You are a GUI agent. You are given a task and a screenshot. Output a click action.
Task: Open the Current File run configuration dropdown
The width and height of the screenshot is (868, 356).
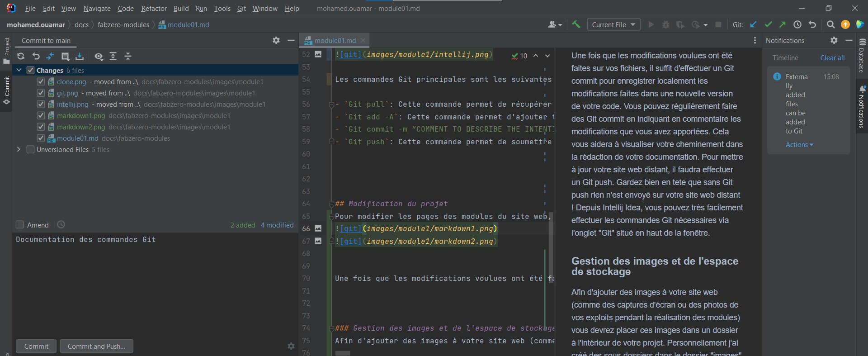613,24
